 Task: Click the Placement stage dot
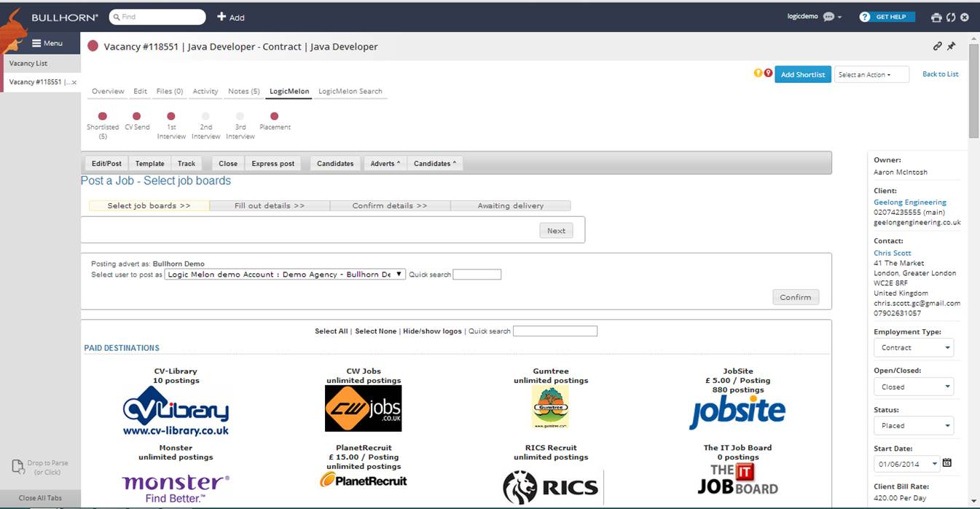pyautogui.click(x=274, y=116)
